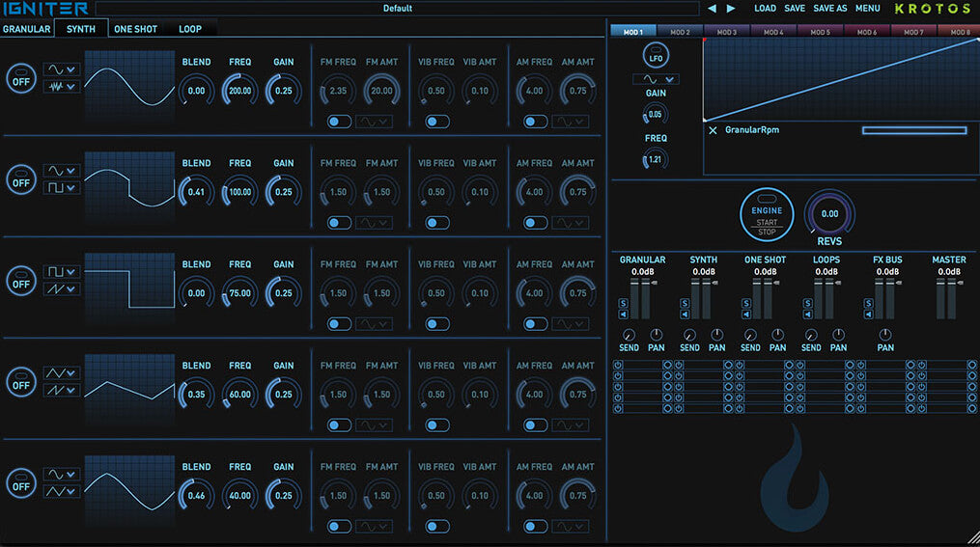Screen dimensions: 980x547
Task: Enable vibrato switch on second oscillator
Action: click(437, 223)
